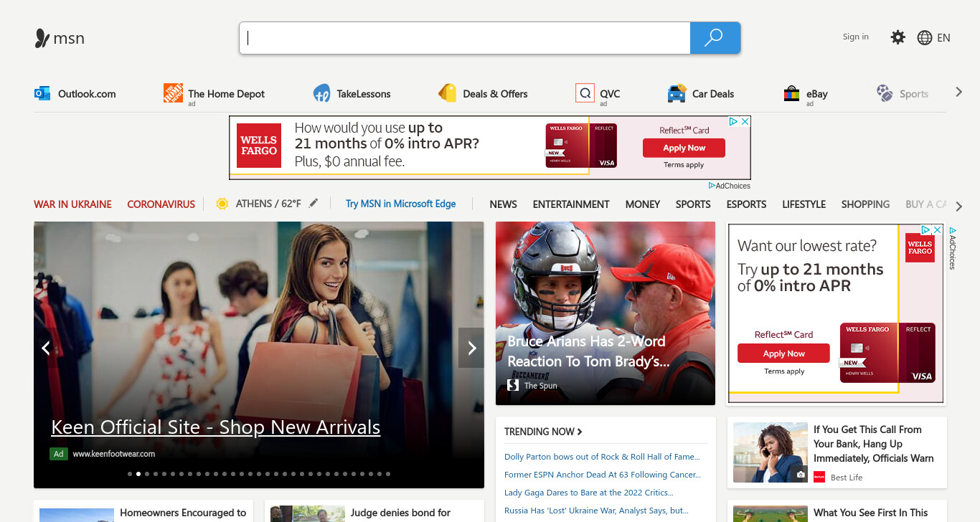980x522 pixels.
Task: Select the MONEY menu item
Action: click(x=642, y=204)
